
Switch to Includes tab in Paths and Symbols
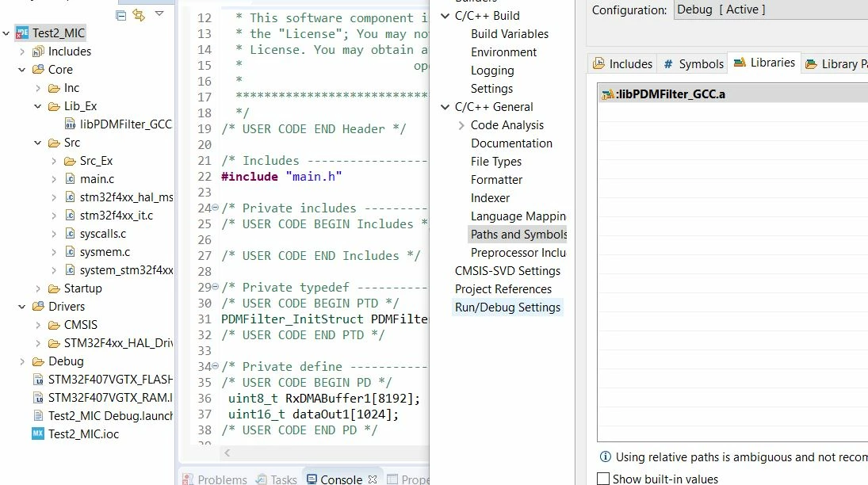point(623,63)
